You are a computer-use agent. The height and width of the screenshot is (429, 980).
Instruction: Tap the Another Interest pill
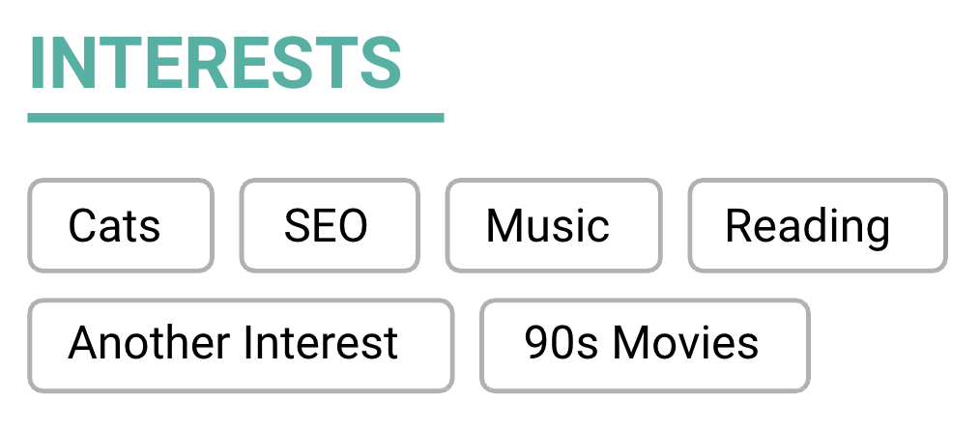240,345
